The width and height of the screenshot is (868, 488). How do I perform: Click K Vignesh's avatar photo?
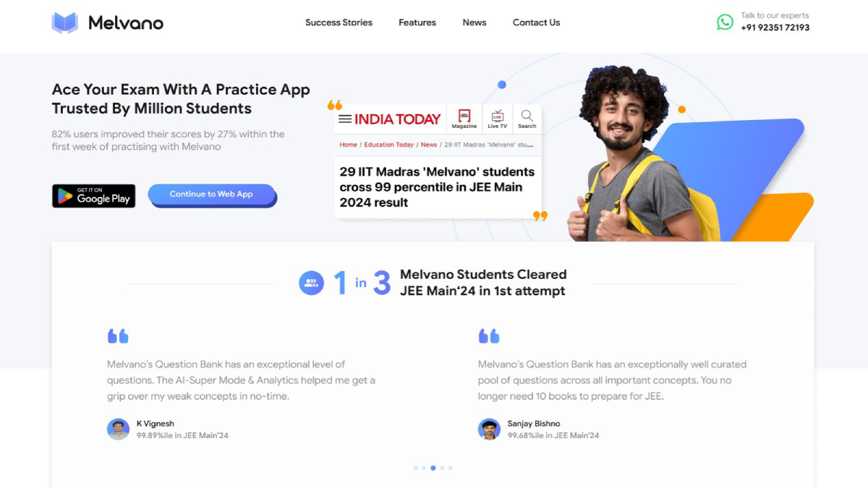[x=118, y=429]
